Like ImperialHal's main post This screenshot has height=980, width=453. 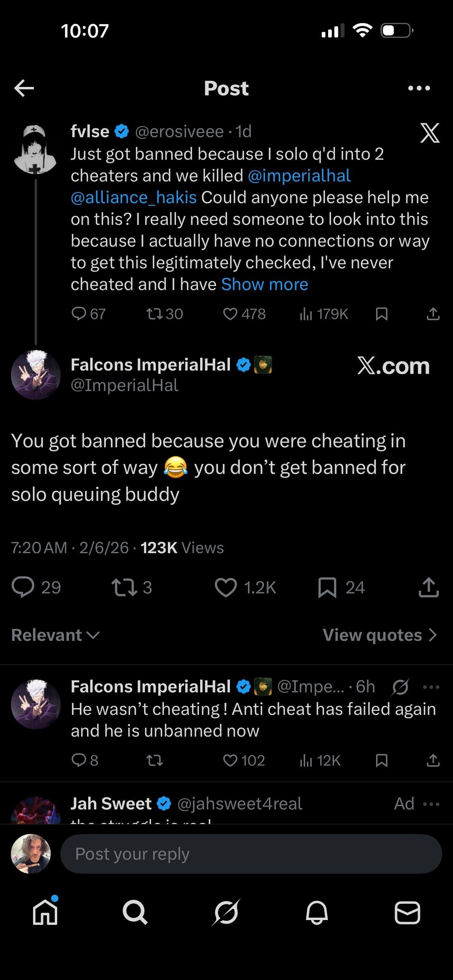coord(226,587)
